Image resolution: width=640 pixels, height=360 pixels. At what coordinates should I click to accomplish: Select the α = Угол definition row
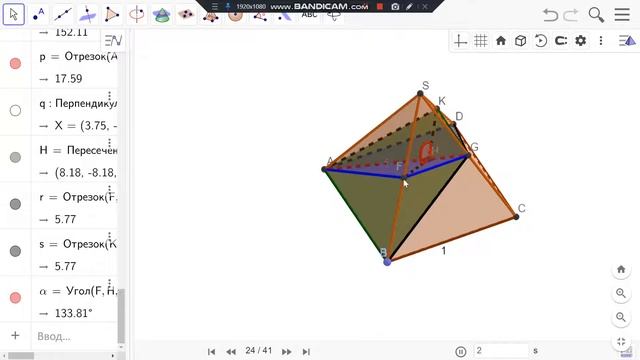coord(78,291)
